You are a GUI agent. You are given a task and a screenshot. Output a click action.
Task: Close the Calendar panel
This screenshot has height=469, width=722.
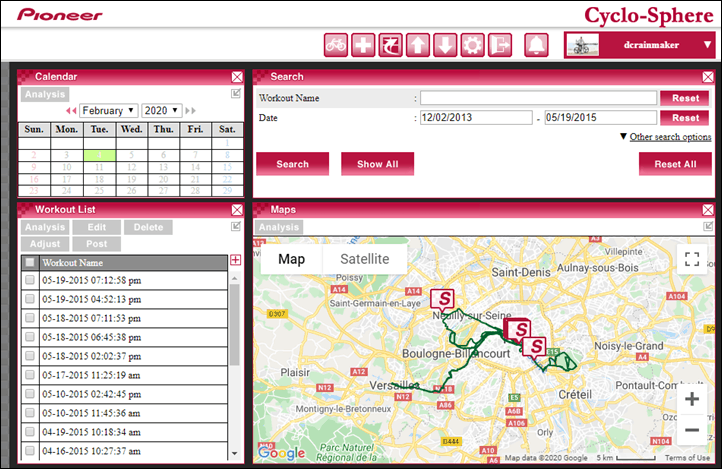point(237,77)
